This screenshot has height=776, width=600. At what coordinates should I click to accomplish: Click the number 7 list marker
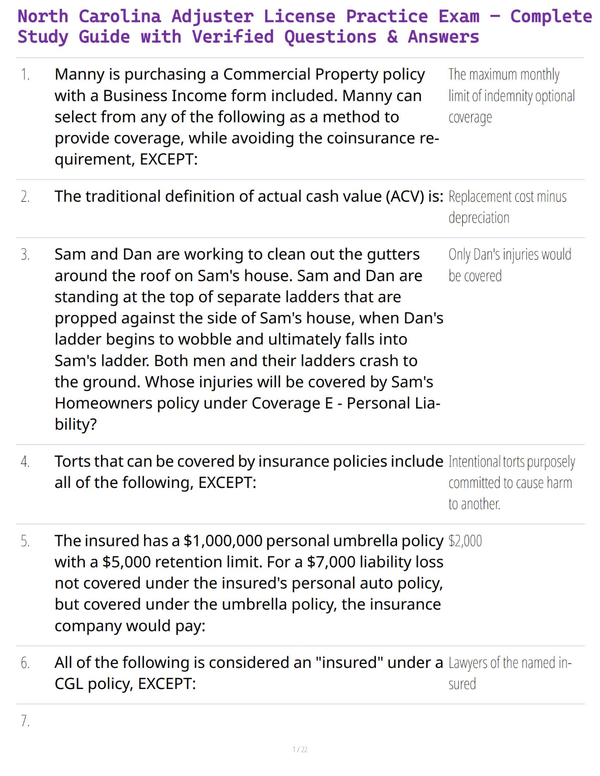(25, 721)
